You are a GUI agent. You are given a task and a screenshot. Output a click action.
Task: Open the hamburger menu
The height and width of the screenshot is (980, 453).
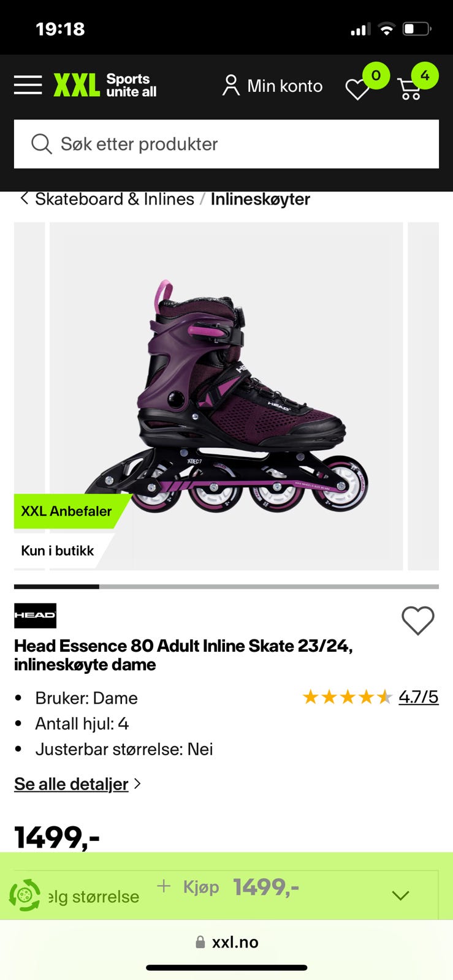pos(28,85)
